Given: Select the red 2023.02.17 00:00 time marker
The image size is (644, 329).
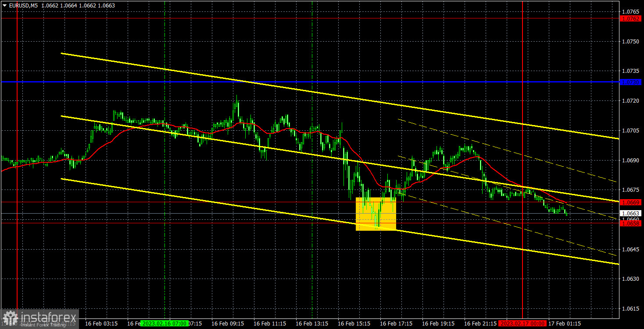Looking at the screenshot, I should 523,323.
